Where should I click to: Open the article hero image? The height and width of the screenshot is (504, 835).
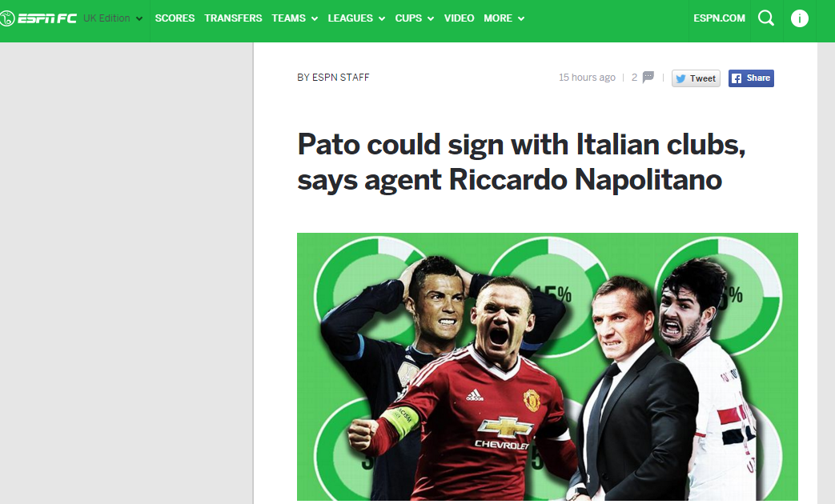(x=548, y=366)
